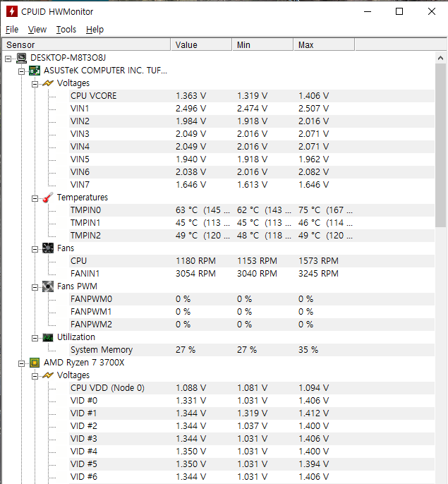Select the TMPIN1 temperature row
The width and height of the screenshot is (448, 484).
pyautogui.click(x=252, y=222)
